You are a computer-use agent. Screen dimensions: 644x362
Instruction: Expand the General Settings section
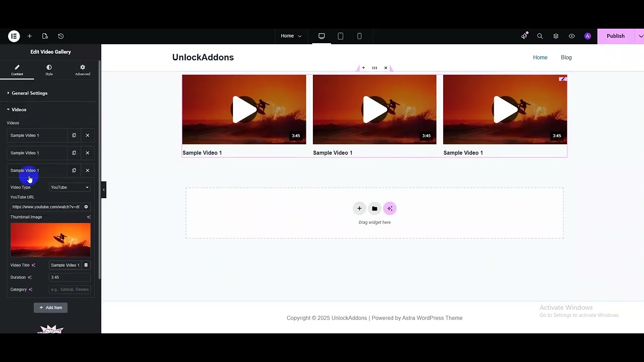coord(29,93)
